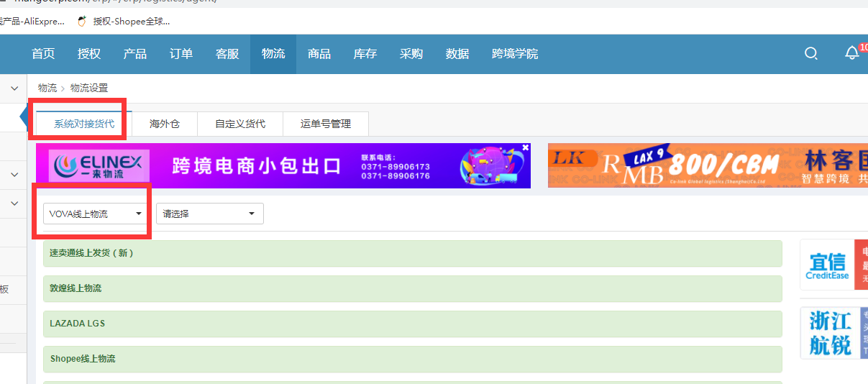The width and height of the screenshot is (868, 384).
Task: Expand Shopee线上物流 row
Action: [x=413, y=359]
